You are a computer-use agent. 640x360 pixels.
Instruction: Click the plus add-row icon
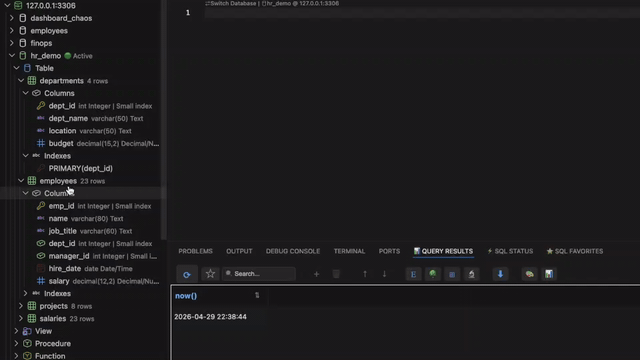[x=316, y=274]
